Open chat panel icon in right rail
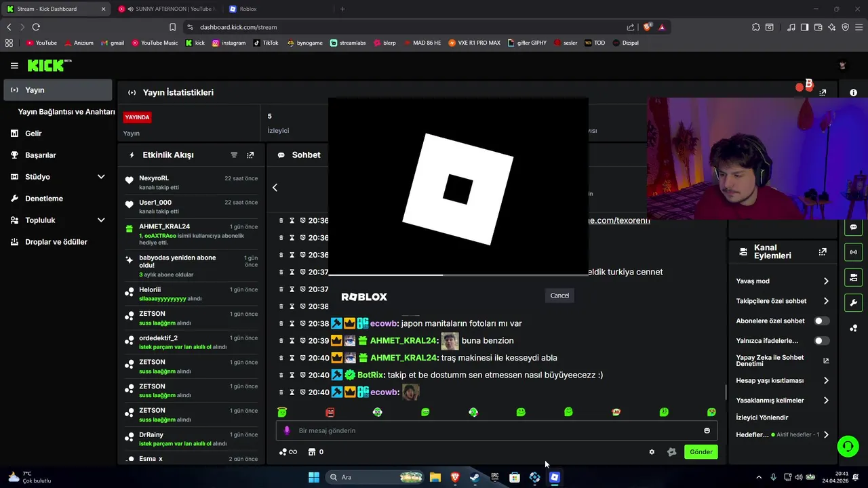 853,227
